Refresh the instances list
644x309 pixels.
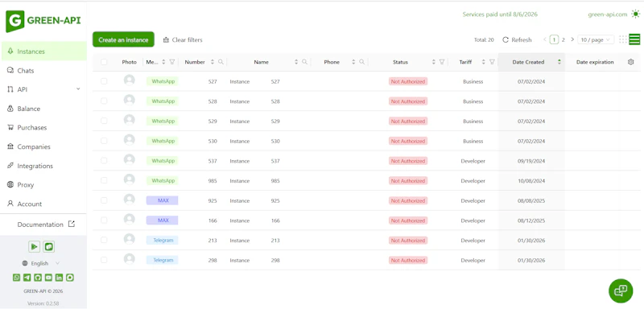[x=517, y=39]
